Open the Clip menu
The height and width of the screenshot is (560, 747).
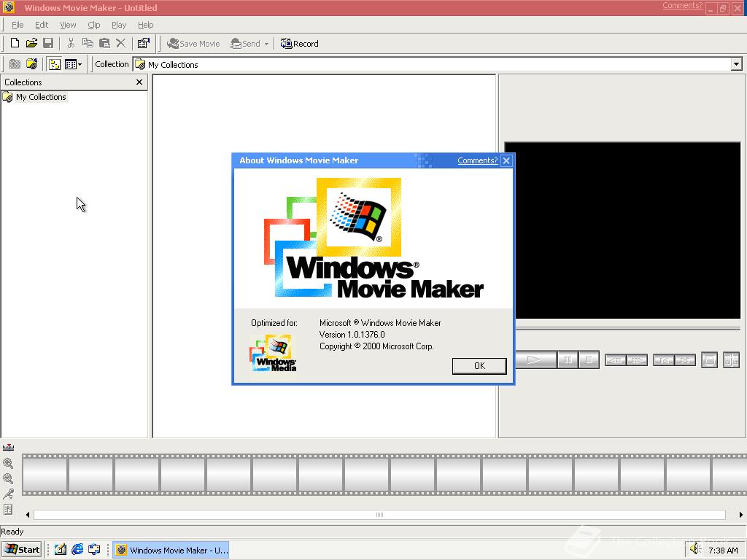[94, 25]
